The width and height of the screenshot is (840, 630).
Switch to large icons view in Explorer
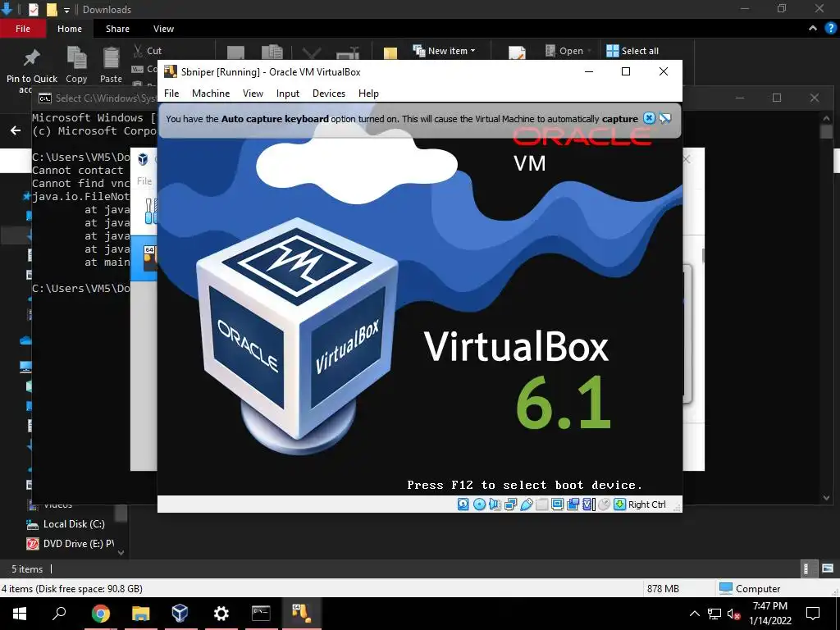point(827,568)
